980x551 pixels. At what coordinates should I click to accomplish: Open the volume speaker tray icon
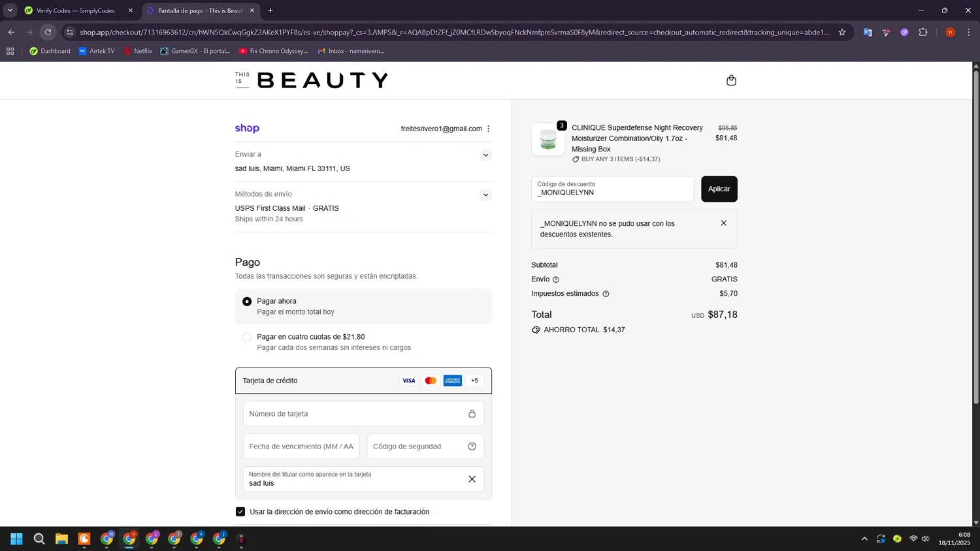pyautogui.click(x=925, y=539)
